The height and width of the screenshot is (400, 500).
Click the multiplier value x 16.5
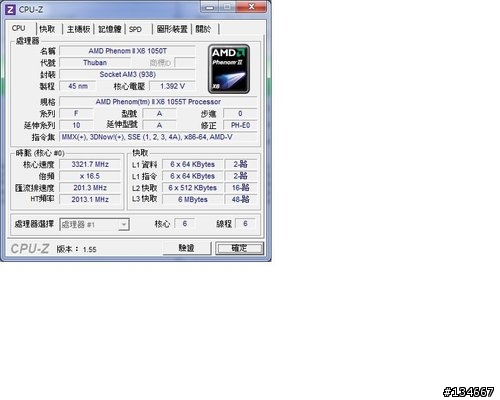90,176
